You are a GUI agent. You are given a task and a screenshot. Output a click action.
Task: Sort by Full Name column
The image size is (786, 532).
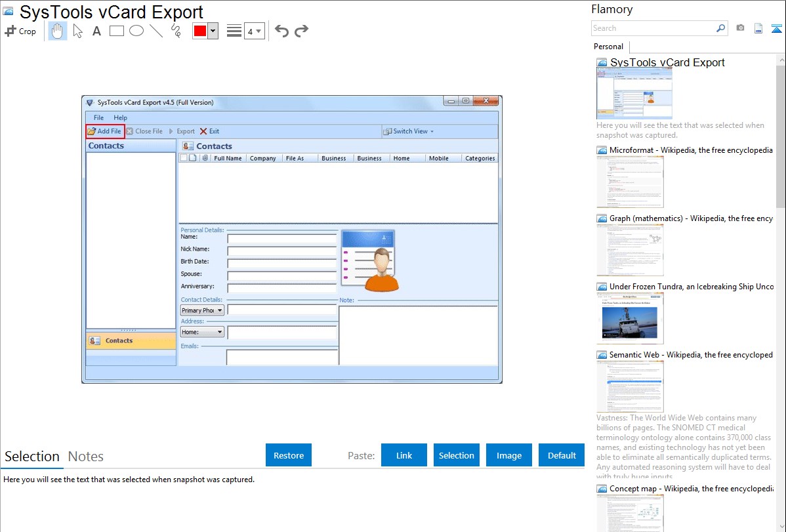click(228, 158)
